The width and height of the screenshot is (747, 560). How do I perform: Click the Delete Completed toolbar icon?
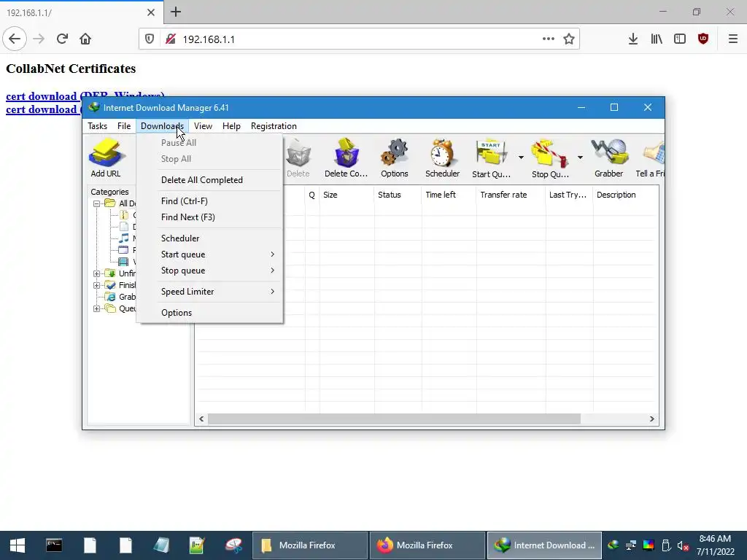tap(347, 158)
